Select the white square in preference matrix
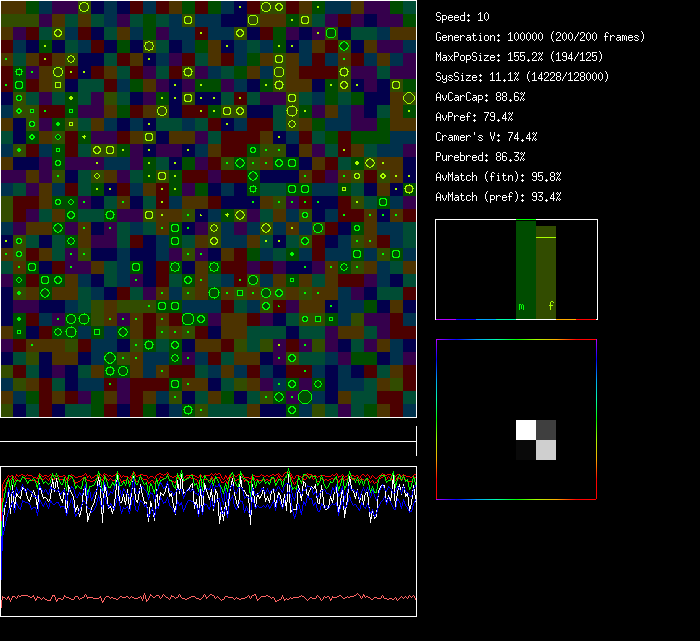The width and height of the screenshot is (700, 641). (526, 430)
